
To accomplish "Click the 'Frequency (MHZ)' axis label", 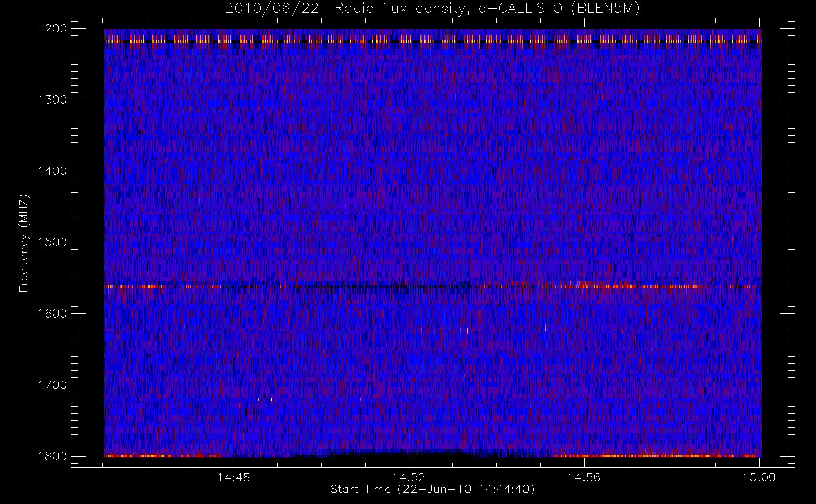I will pos(24,243).
